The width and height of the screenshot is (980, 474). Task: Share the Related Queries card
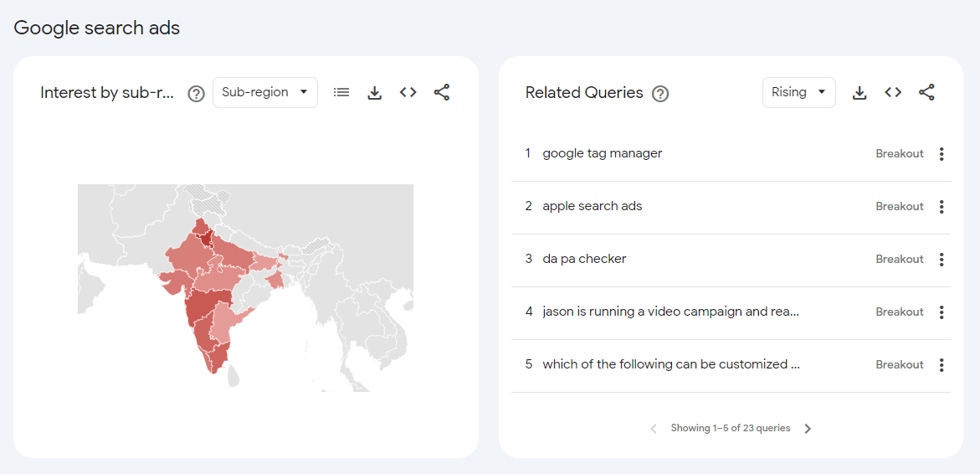(x=926, y=92)
